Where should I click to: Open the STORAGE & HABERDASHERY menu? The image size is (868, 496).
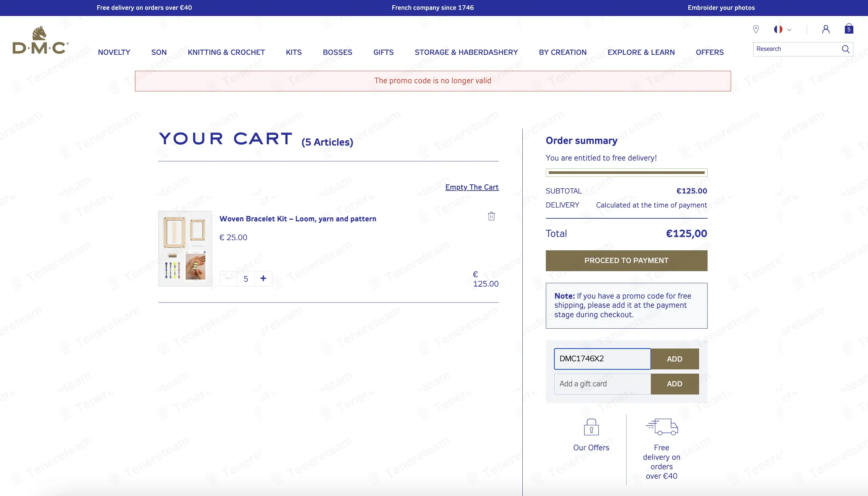[466, 52]
